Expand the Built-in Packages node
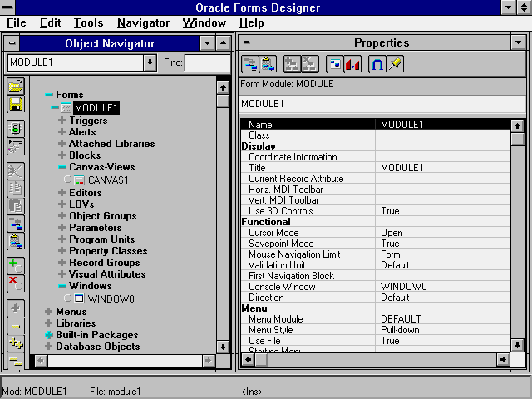 coord(49,335)
